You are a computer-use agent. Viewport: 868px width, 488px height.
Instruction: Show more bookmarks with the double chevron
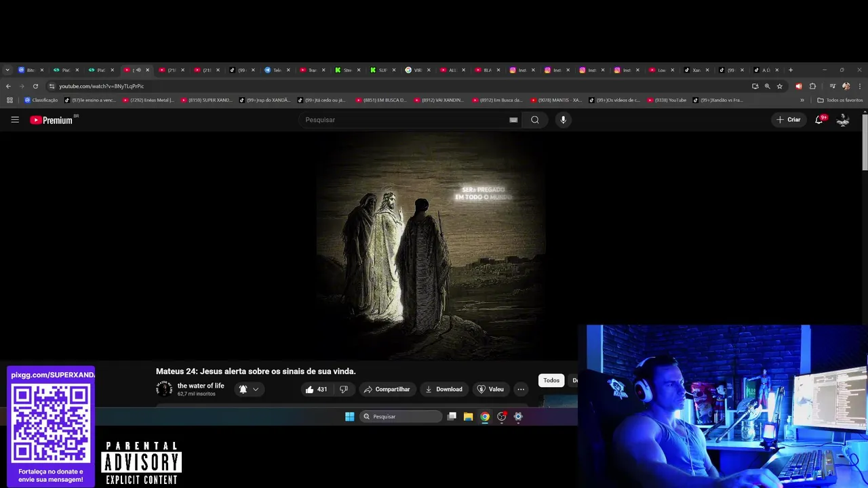pos(802,100)
